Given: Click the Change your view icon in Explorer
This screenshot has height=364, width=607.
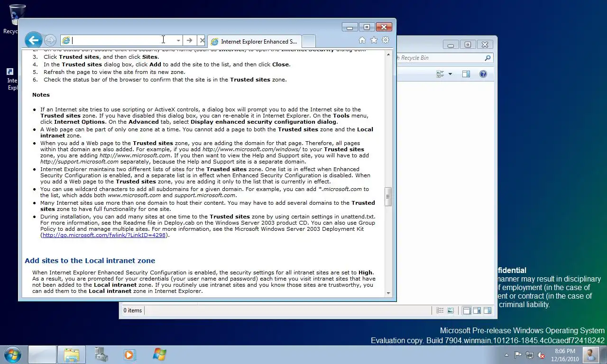Looking at the screenshot, I should 440,74.
